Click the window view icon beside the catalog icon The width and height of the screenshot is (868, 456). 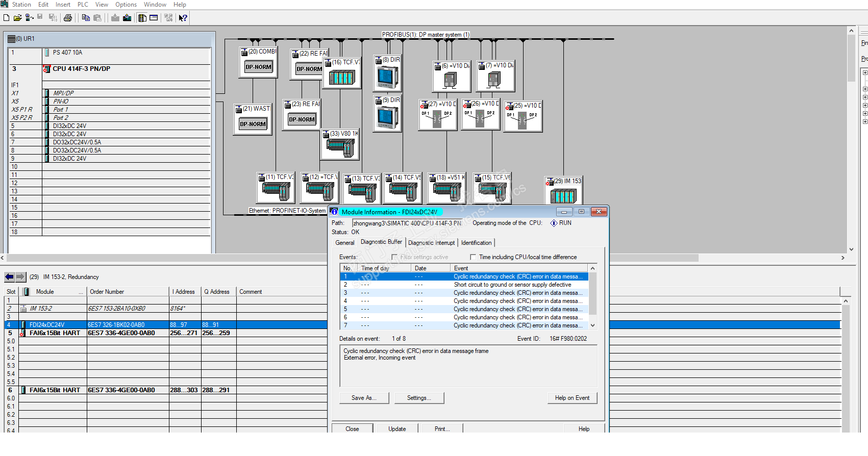point(154,18)
